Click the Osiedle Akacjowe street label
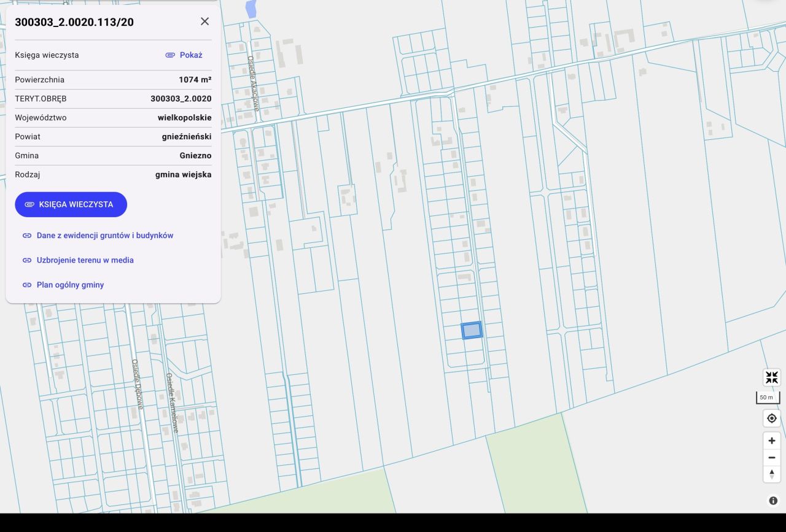786x532 pixels. click(254, 84)
